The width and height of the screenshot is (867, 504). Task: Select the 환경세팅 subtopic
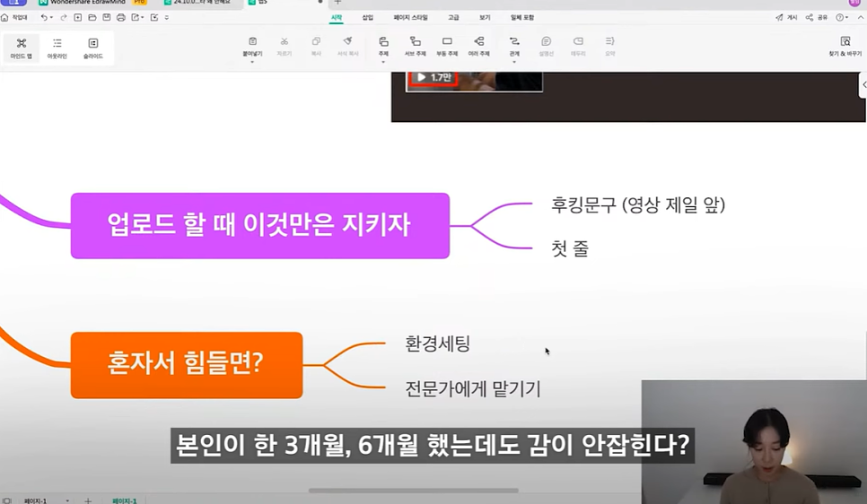(437, 343)
